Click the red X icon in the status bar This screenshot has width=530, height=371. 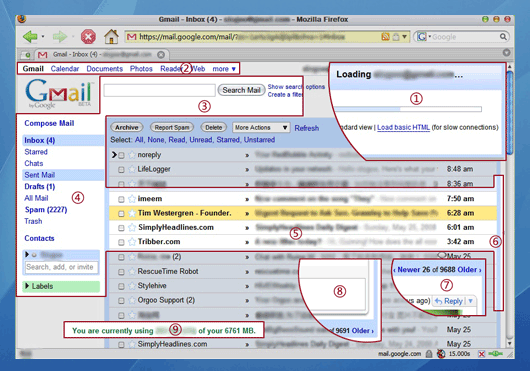[481, 354]
